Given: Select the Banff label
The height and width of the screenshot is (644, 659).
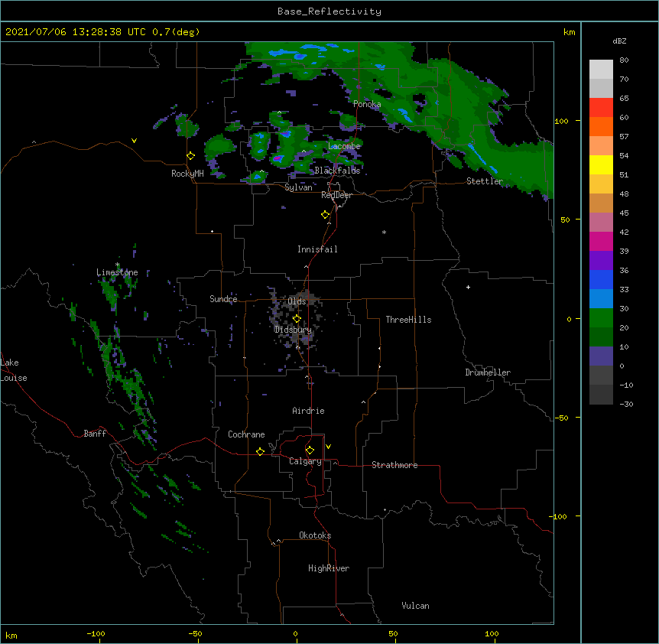Looking at the screenshot, I should click(x=95, y=434).
